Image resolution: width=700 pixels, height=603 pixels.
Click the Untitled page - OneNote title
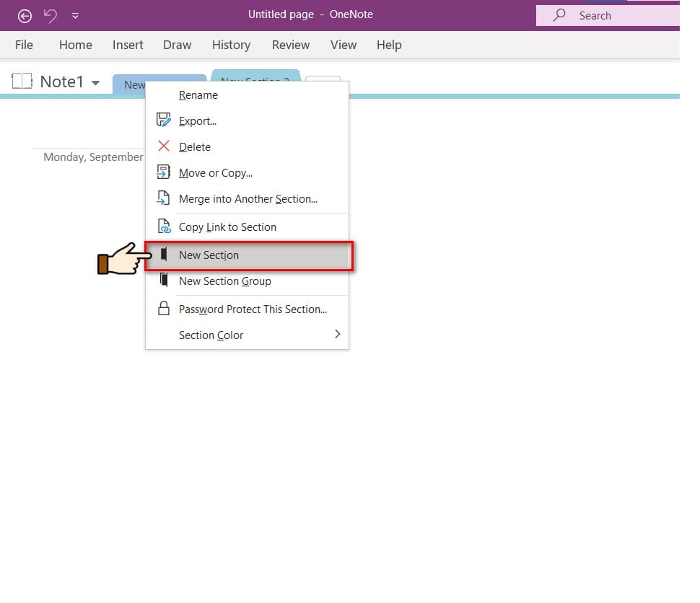pos(311,14)
